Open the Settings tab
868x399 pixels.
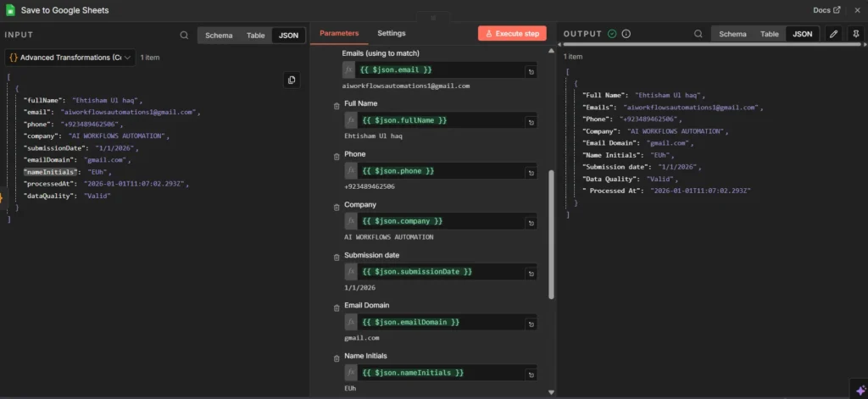[x=392, y=33]
